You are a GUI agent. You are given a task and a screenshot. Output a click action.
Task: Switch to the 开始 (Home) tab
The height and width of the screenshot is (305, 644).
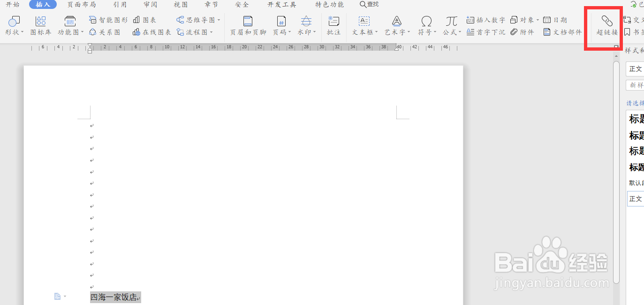[x=13, y=5]
